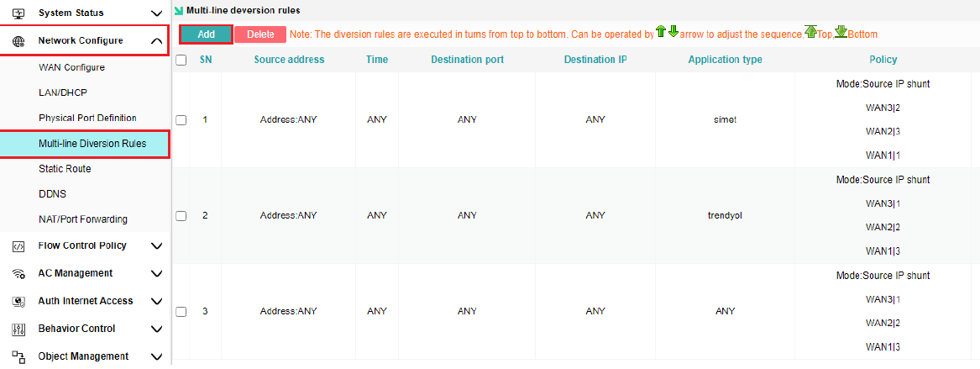The image size is (980, 369).
Task: Expand the Behavior Control chevron
Action: [x=156, y=329]
